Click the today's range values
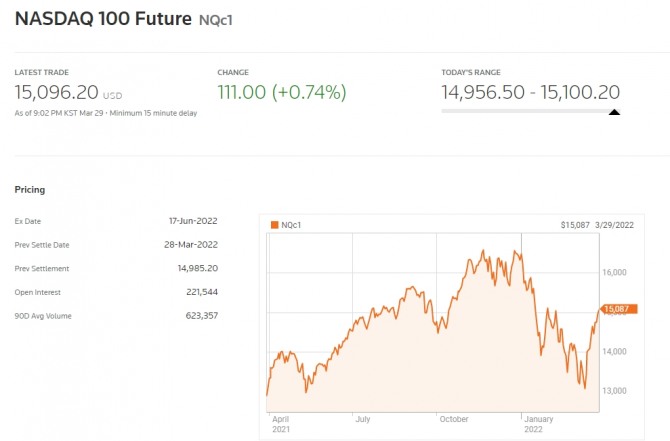 pos(531,92)
